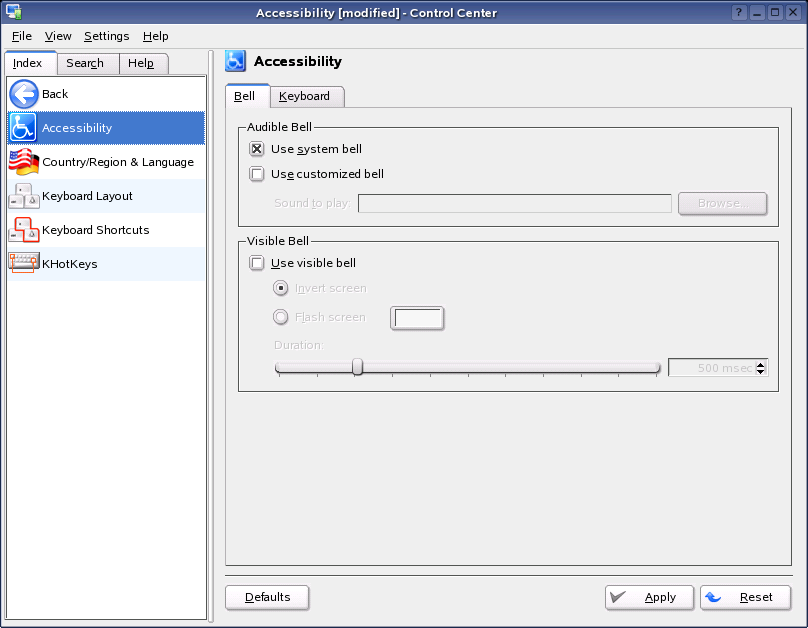The width and height of the screenshot is (808, 628).
Task: Increase duration with the spin box up arrow
Action: tap(761, 364)
